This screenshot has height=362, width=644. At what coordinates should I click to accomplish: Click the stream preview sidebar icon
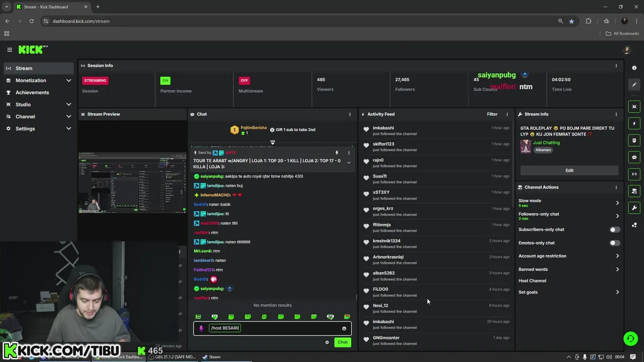(x=634, y=107)
